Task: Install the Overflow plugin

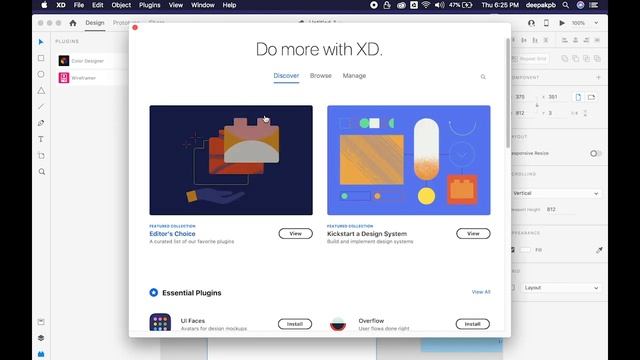Action: tap(472, 324)
